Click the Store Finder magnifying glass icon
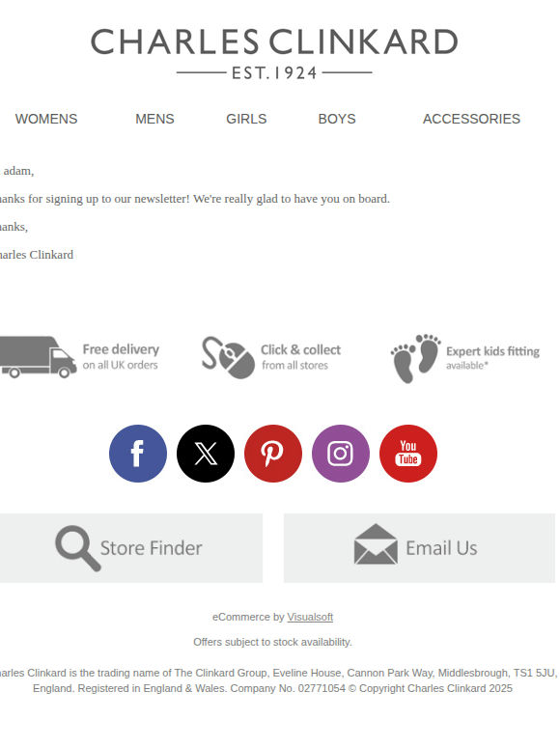Viewport: 560px width, 747px height. 78,548
